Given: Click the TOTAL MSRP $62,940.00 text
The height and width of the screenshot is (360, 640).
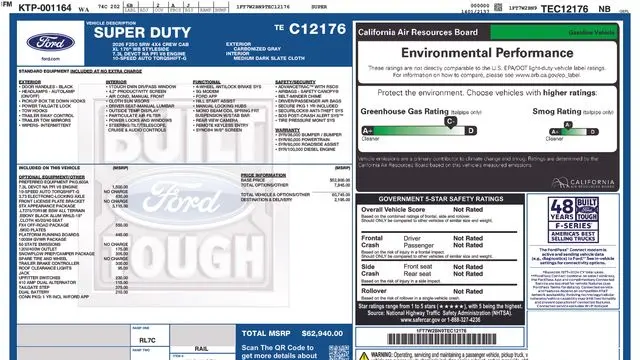Looking at the screenshot, I should coord(292,333).
